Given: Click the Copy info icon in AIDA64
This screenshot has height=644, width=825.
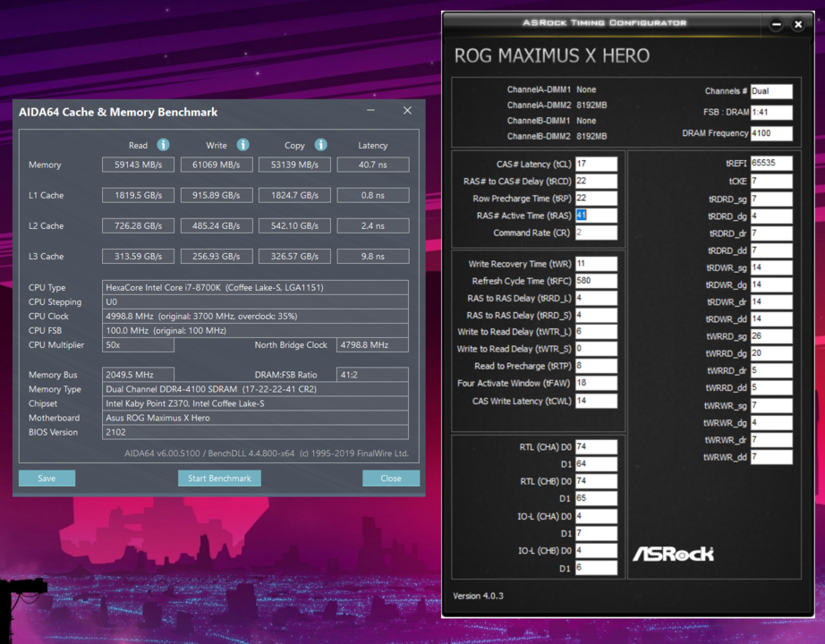Looking at the screenshot, I should tap(321, 145).
